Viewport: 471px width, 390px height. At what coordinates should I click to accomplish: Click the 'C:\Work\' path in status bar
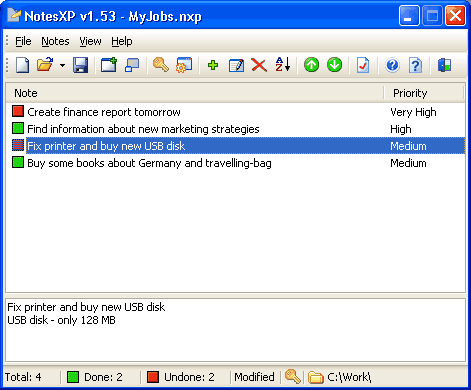click(x=349, y=377)
